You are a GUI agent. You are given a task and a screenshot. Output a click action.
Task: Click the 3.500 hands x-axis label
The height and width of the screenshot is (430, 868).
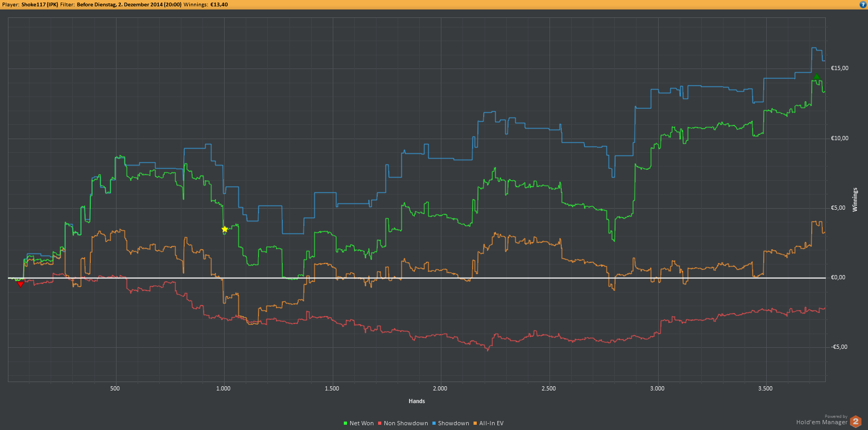(765, 388)
